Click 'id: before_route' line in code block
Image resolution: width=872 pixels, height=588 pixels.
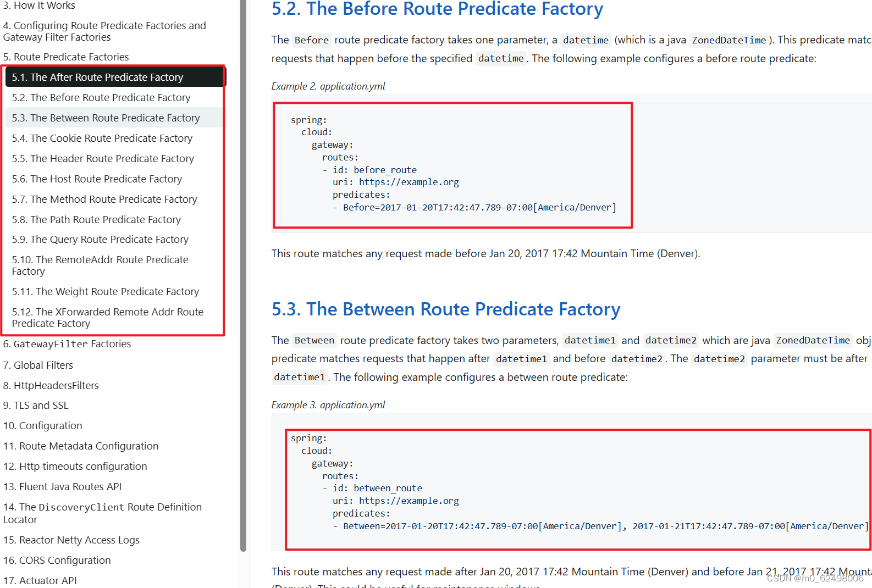(x=375, y=170)
